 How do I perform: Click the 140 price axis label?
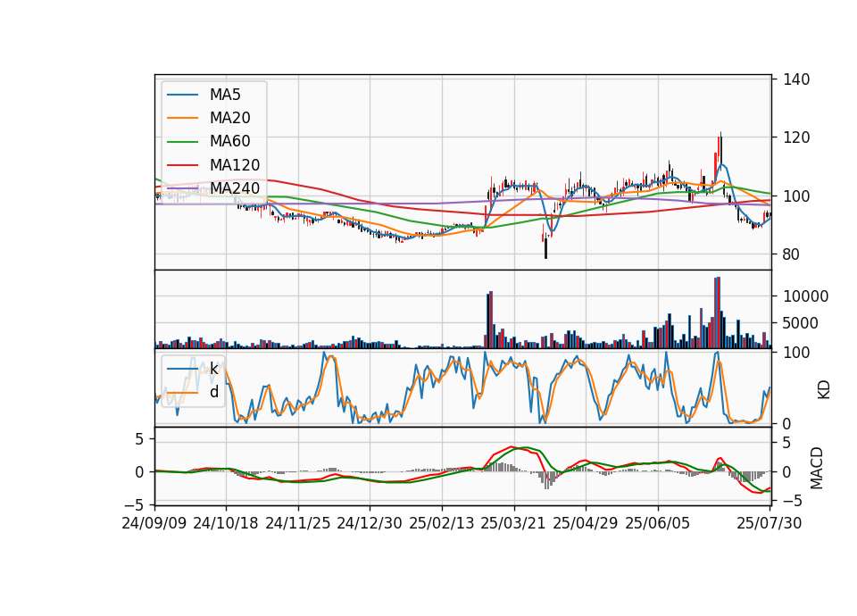[796, 79]
